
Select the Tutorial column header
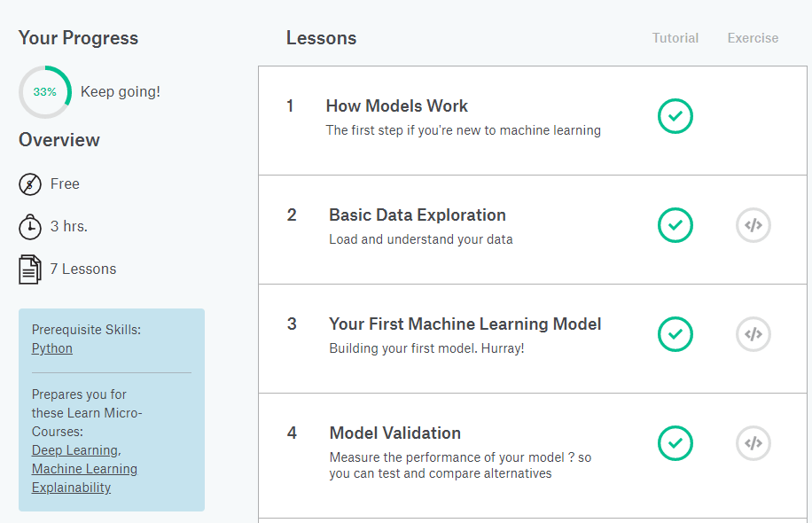[x=675, y=38]
